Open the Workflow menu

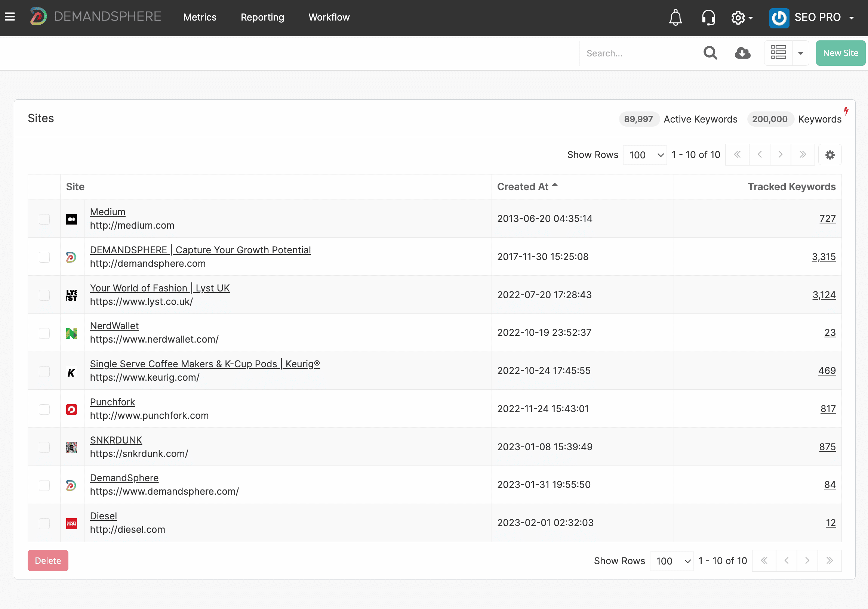329,17
